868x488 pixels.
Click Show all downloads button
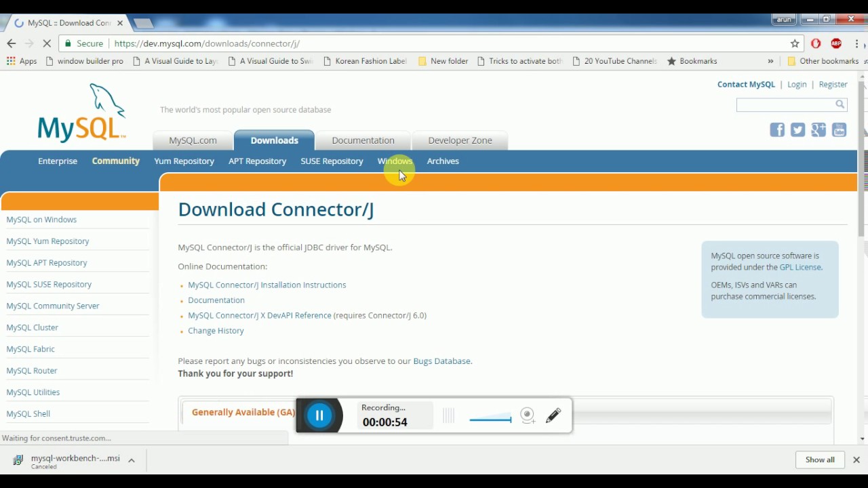tap(820, 460)
